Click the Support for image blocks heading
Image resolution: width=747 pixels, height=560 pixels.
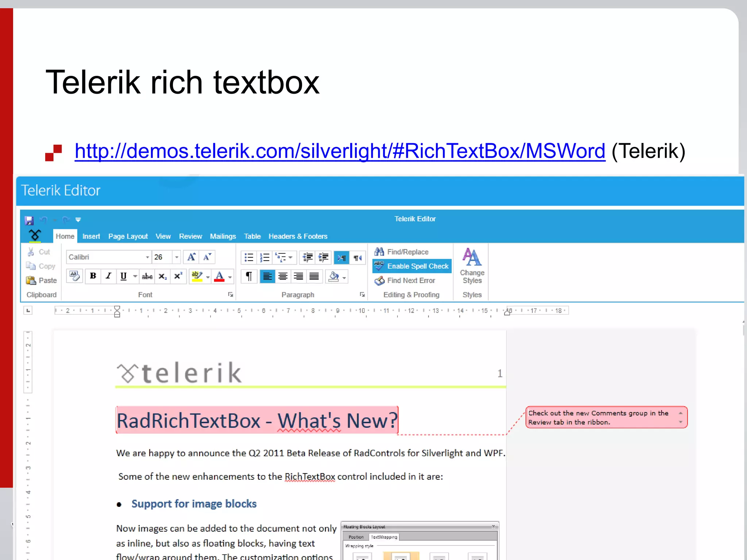pyautogui.click(x=194, y=504)
